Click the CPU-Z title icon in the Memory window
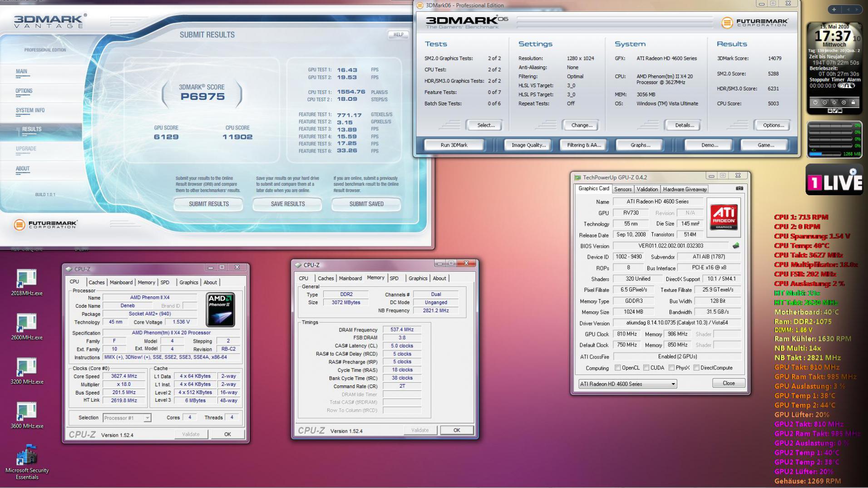 (x=298, y=265)
